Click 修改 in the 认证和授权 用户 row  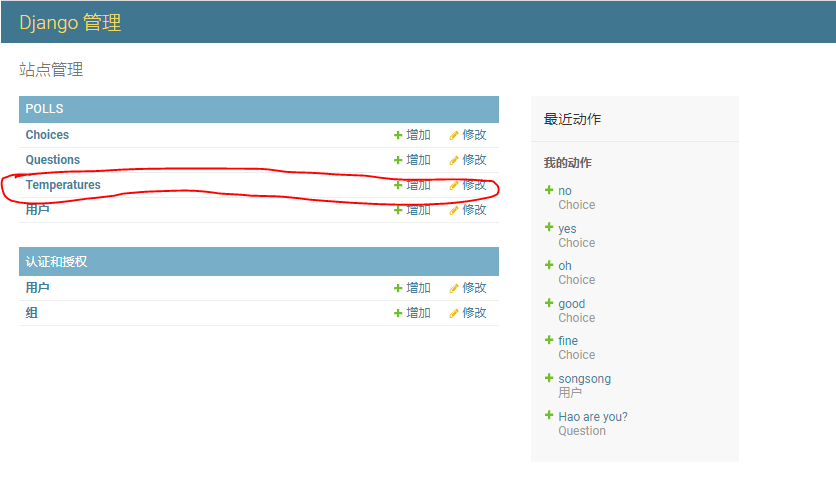(475, 288)
